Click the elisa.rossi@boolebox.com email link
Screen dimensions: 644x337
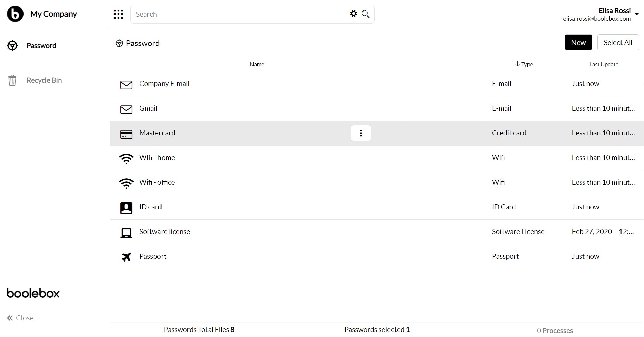pos(597,19)
